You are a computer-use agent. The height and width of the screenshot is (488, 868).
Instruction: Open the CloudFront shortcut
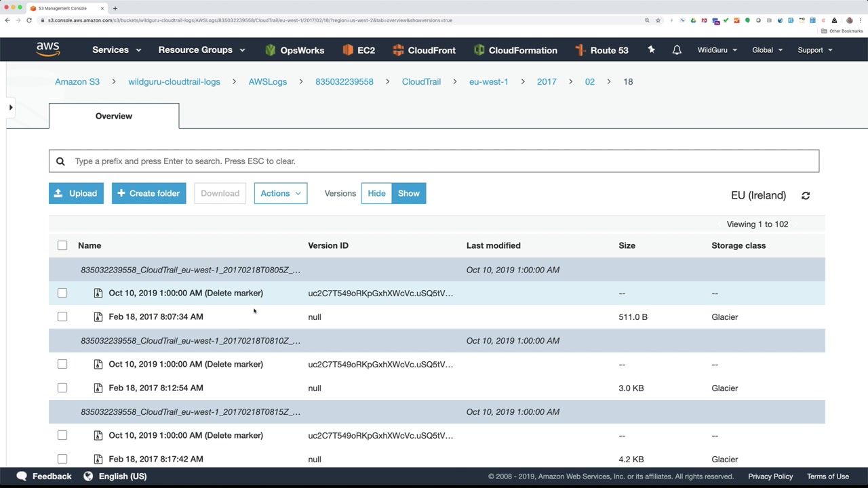[x=424, y=50]
